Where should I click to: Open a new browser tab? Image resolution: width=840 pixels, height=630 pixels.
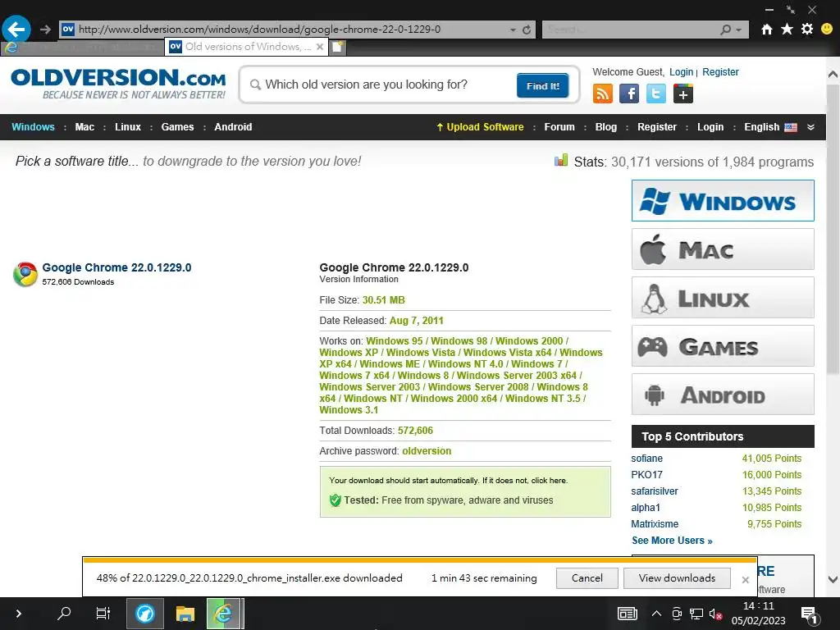click(337, 47)
